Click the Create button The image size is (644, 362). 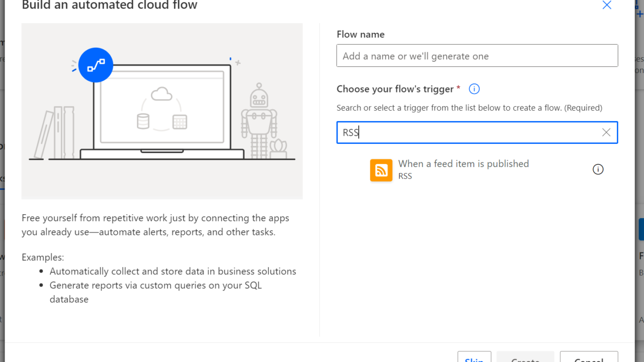coord(525,358)
